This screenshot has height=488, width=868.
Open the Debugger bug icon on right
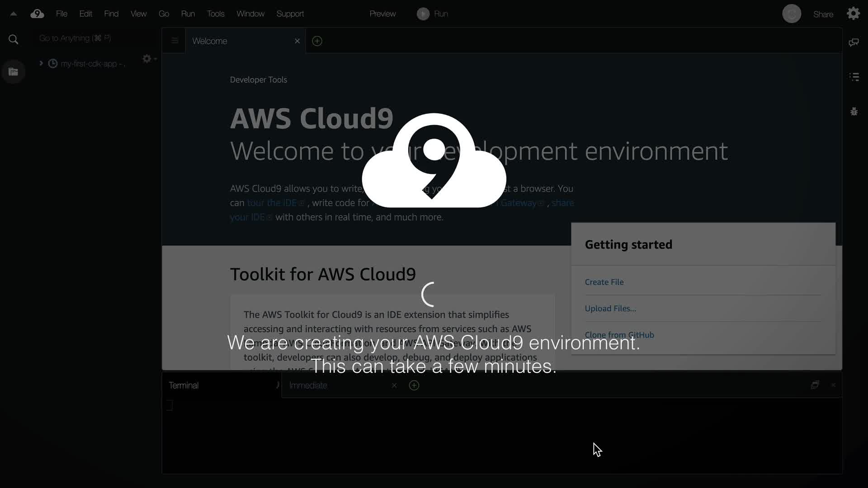click(854, 111)
